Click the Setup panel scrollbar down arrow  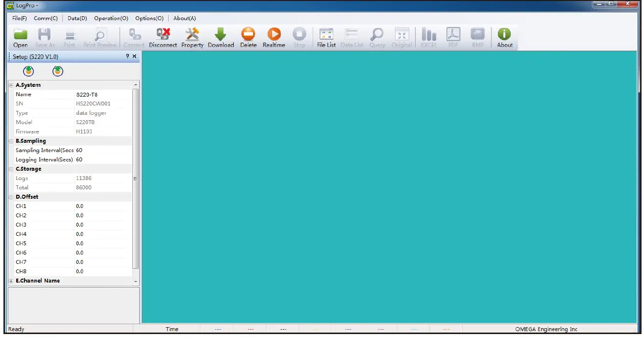pyautogui.click(x=136, y=282)
